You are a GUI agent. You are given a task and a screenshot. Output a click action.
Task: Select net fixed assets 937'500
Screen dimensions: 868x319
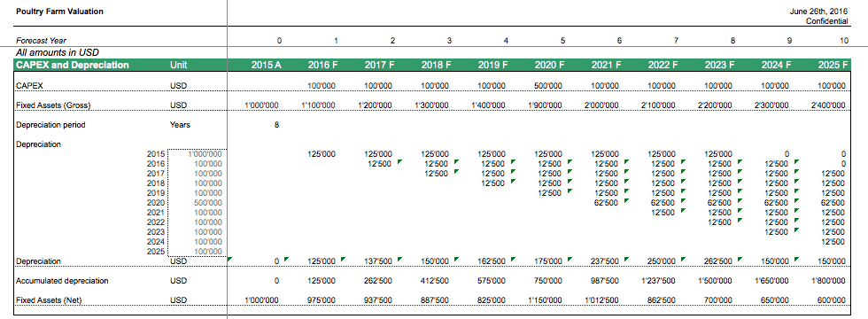click(x=378, y=300)
